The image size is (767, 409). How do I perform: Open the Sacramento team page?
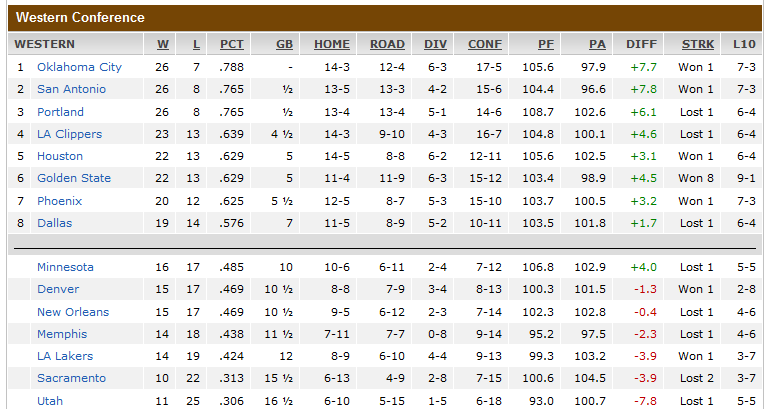(x=71, y=378)
